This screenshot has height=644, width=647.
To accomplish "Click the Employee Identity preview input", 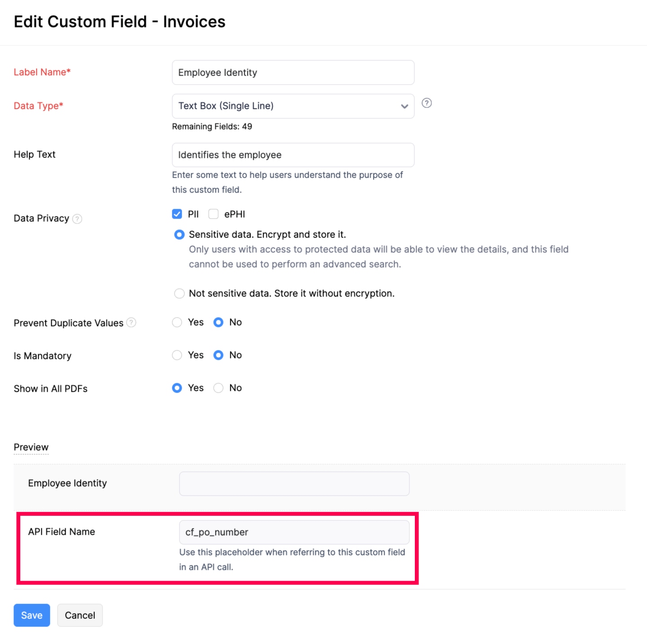I will 294,483.
